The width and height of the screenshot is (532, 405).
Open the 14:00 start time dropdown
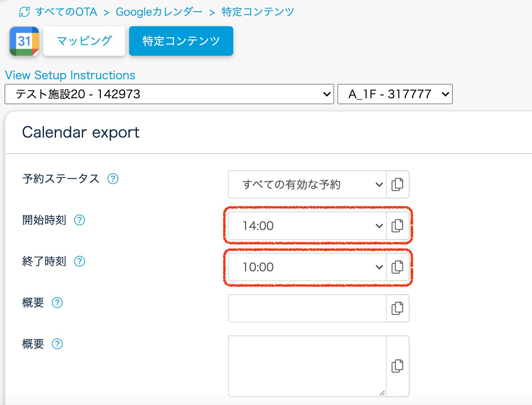[307, 226]
